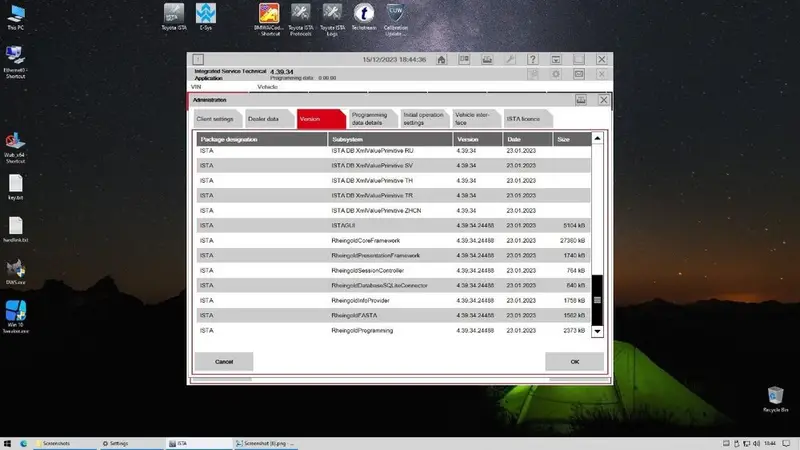Select the RheingoldSessionController row
Image resolution: width=800 pixels, height=450 pixels.
pyautogui.click(x=393, y=270)
